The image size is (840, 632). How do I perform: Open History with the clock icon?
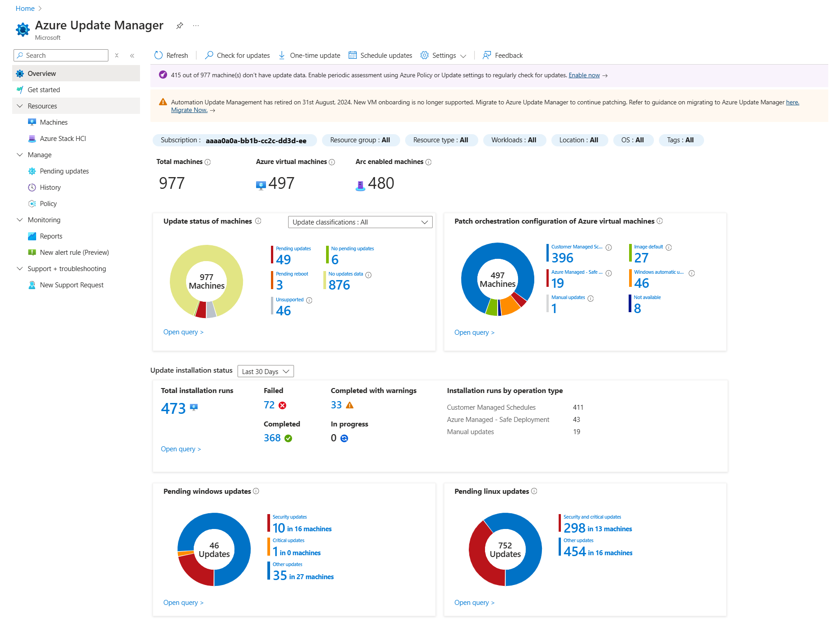(x=50, y=187)
